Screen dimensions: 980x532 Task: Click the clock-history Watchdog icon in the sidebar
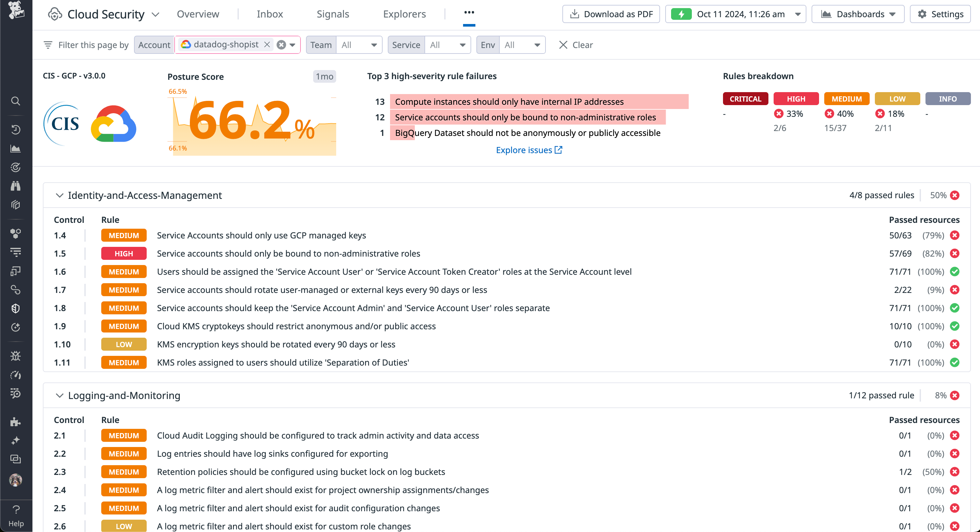coord(16,129)
